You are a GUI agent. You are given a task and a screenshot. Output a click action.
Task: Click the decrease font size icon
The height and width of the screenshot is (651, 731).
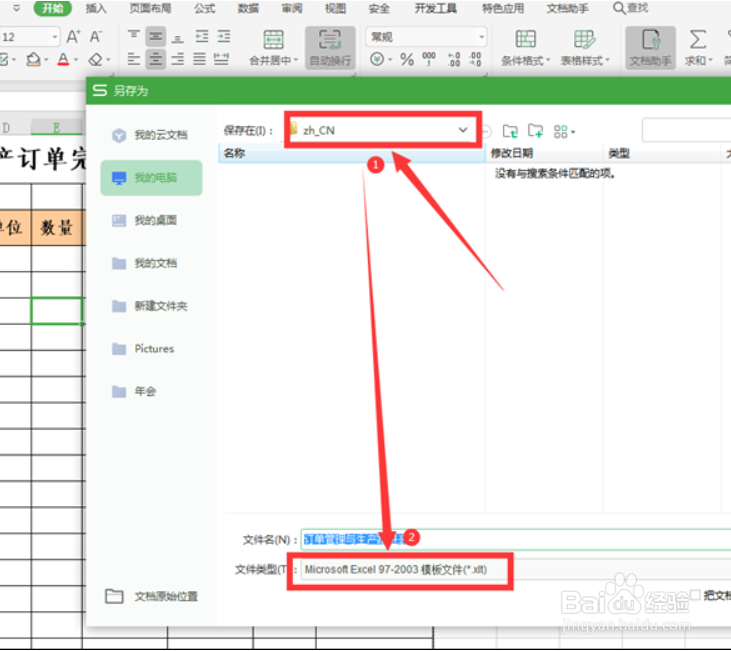(x=96, y=36)
